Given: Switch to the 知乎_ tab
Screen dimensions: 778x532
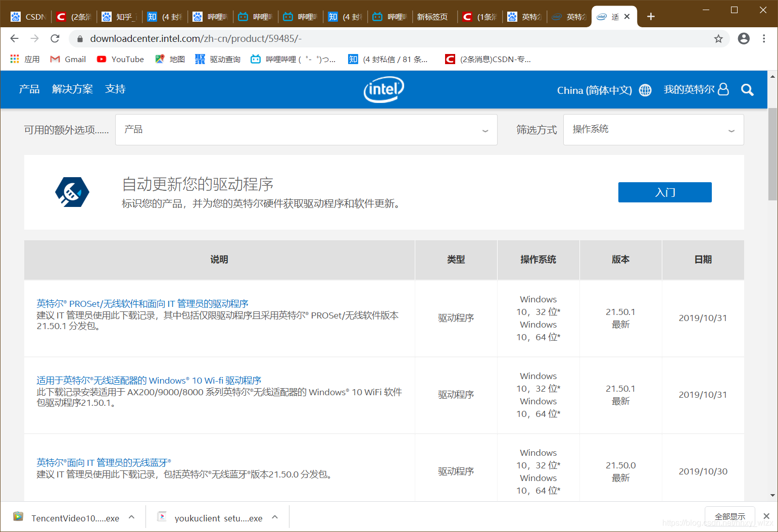Looking at the screenshot, I should coord(120,17).
